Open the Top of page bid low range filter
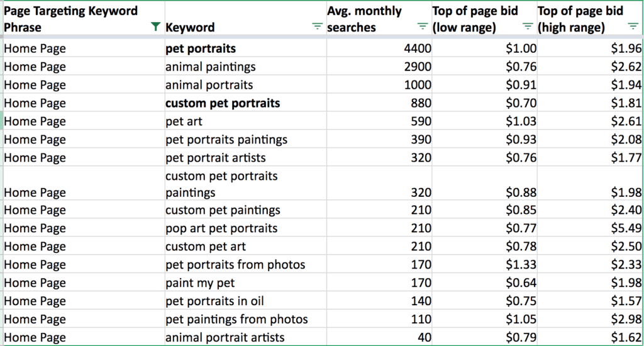This screenshot has width=644, height=346. coord(528,26)
